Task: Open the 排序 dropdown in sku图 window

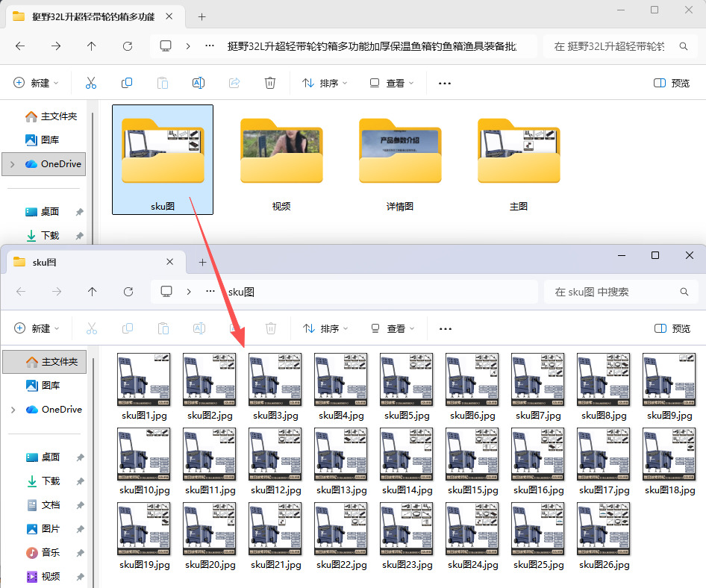Action: pyautogui.click(x=325, y=328)
